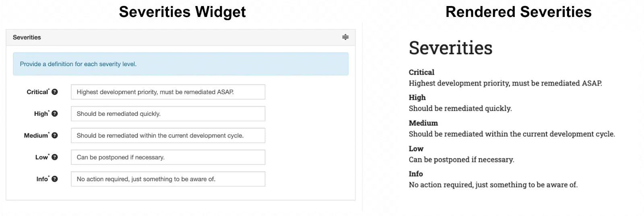
Task: Click the Medium field label
Action: pos(36,135)
